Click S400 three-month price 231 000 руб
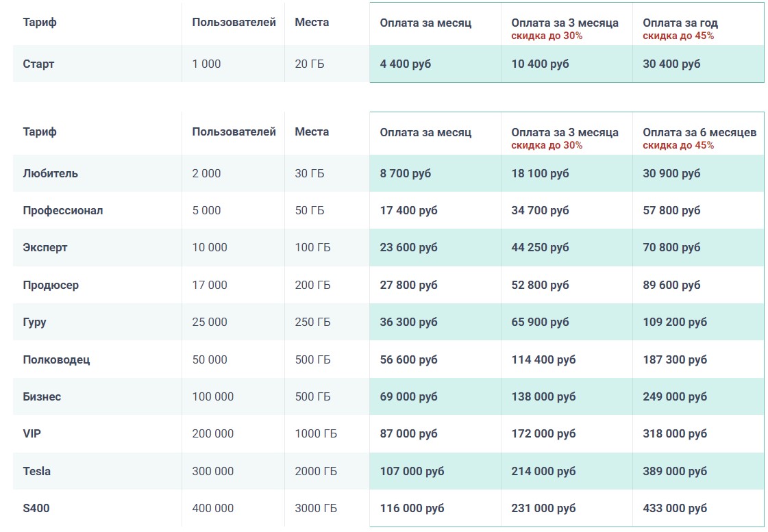768x532 pixels. tap(543, 508)
